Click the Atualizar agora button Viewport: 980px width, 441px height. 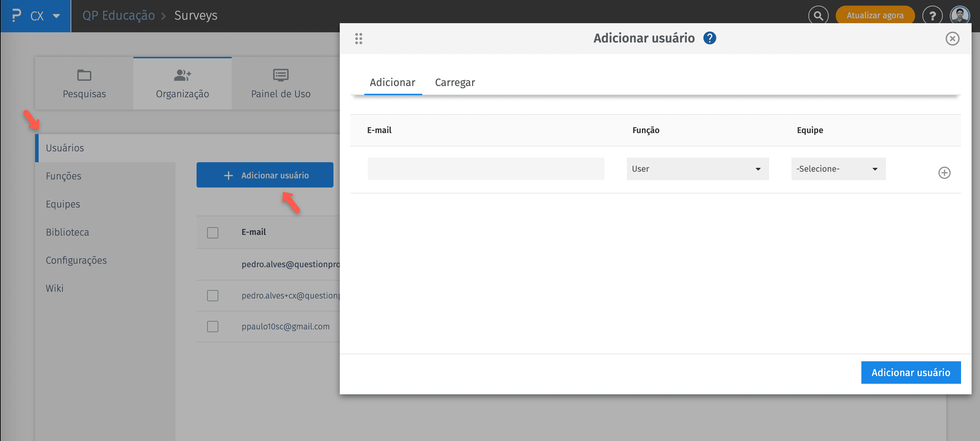point(875,15)
